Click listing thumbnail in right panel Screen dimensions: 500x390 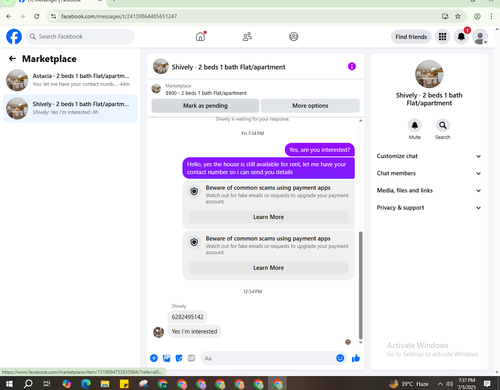click(x=429, y=74)
